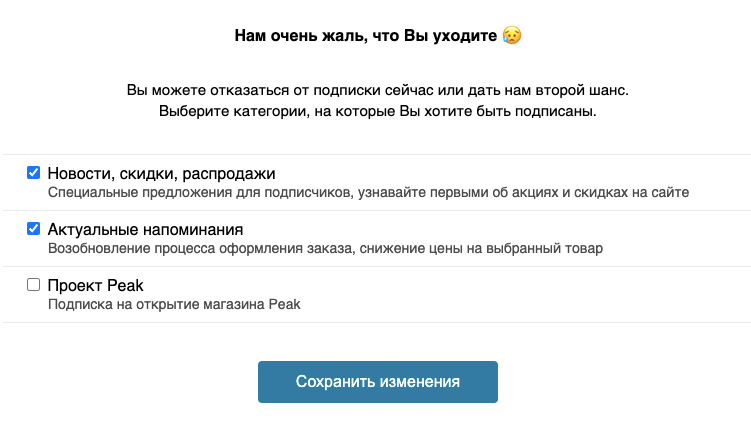
Task: Click the Сохранить изменения button
Action: tap(377, 382)
